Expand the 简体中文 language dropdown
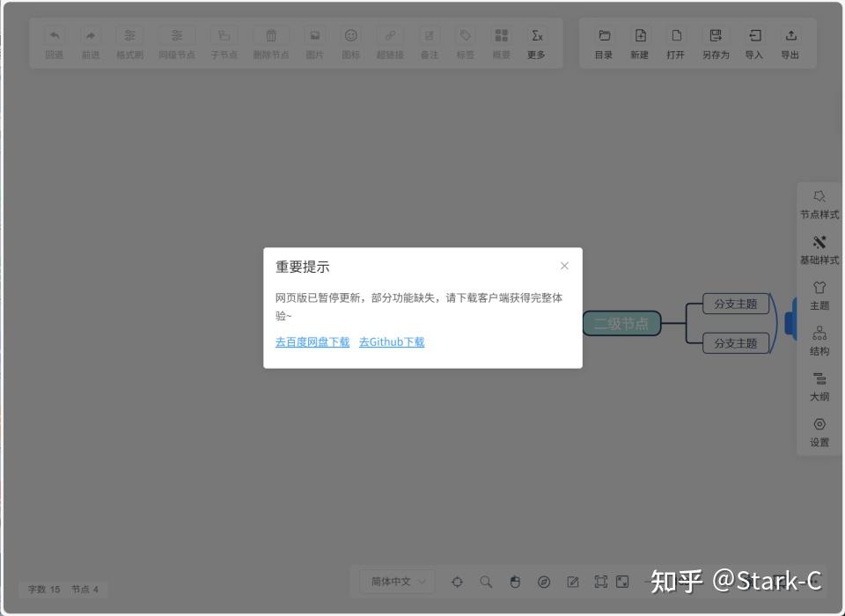Image resolution: width=845 pixels, height=616 pixels. pyautogui.click(x=397, y=582)
